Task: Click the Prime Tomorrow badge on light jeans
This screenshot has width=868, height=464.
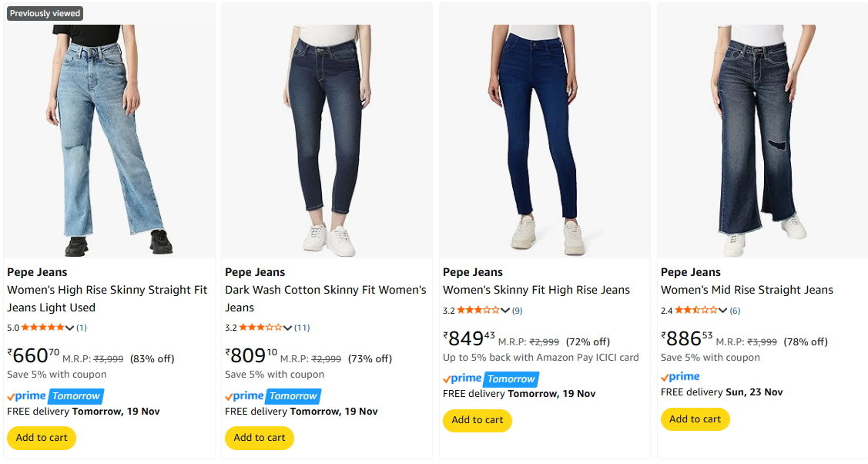Action: [x=55, y=396]
